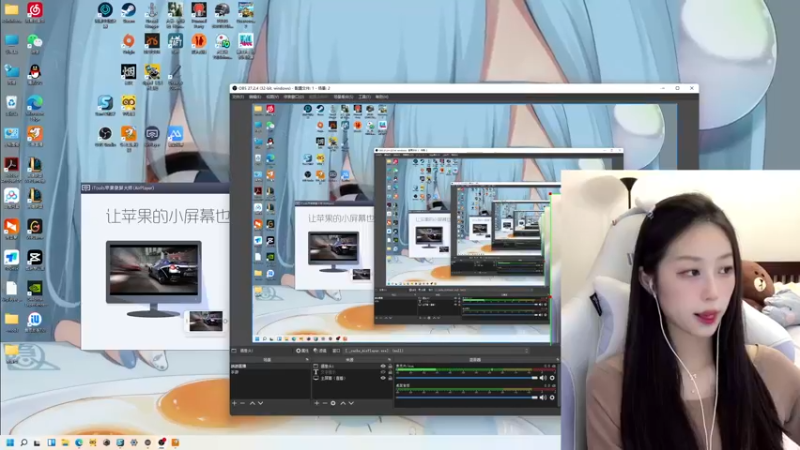Remove selected scene with minus button
This screenshot has height=450, width=800.
tap(242, 403)
